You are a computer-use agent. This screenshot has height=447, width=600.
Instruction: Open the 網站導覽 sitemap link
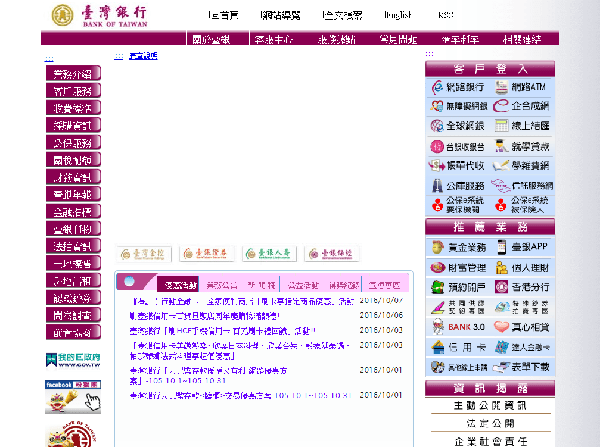coord(280,15)
